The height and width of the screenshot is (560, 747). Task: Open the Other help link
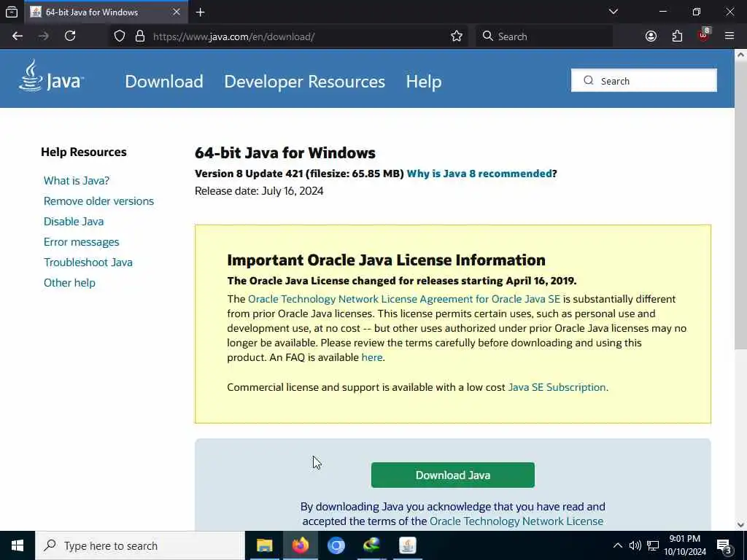69,283
